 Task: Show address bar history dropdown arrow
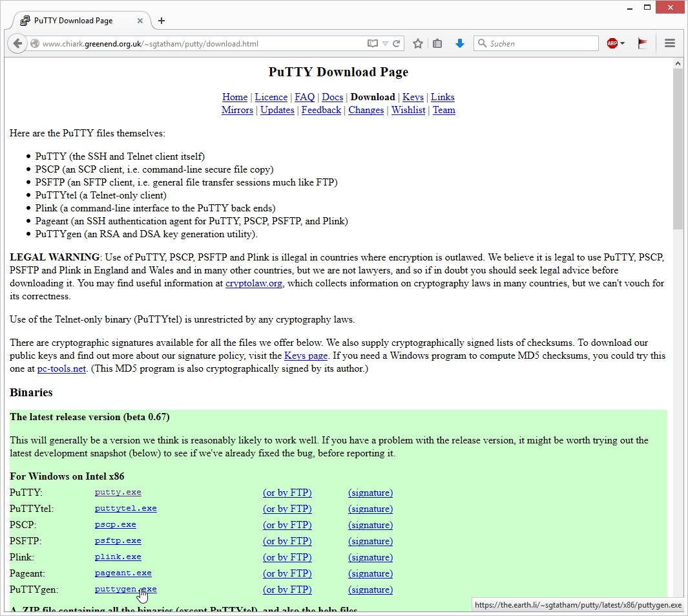tap(385, 43)
